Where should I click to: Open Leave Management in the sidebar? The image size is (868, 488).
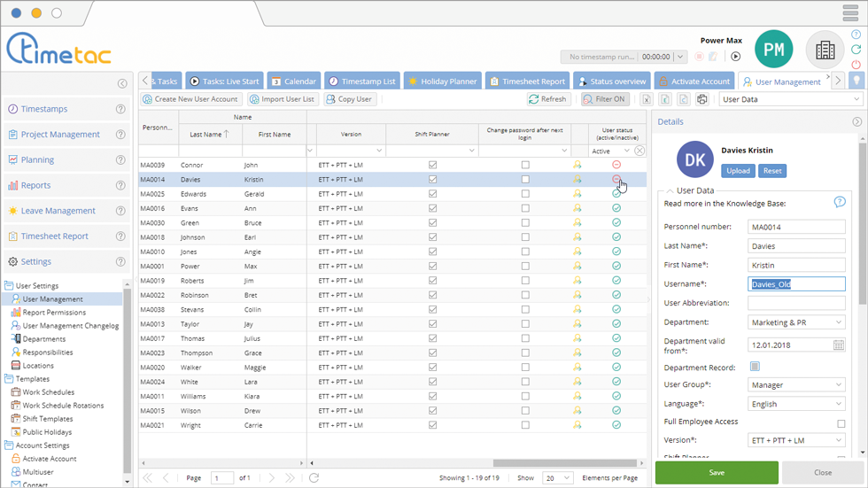58,211
